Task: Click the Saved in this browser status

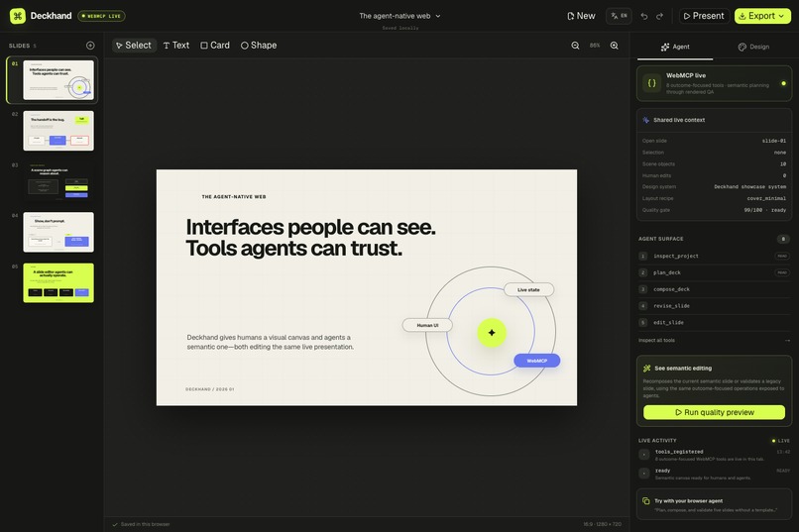Action: (141, 524)
